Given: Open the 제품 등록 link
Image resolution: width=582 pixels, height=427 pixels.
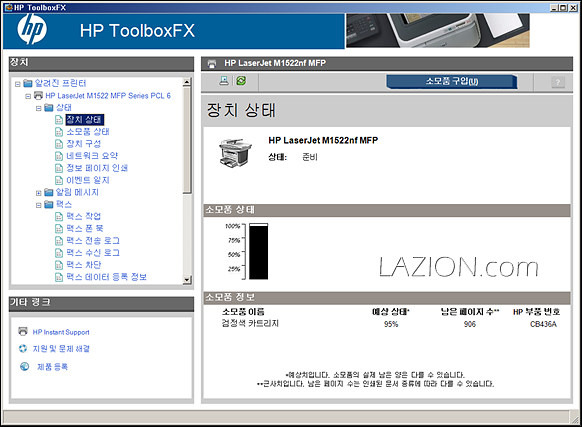Looking at the screenshot, I should pos(52,367).
